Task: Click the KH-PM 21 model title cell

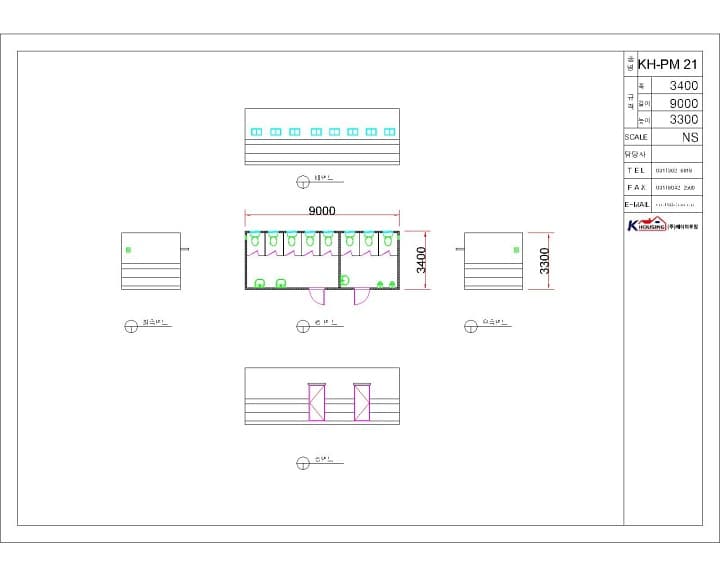Action: 668,64
